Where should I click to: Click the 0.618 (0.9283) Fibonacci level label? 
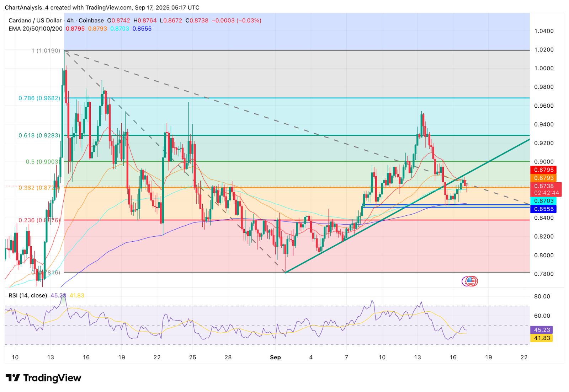pyautogui.click(x=39, y=135)
